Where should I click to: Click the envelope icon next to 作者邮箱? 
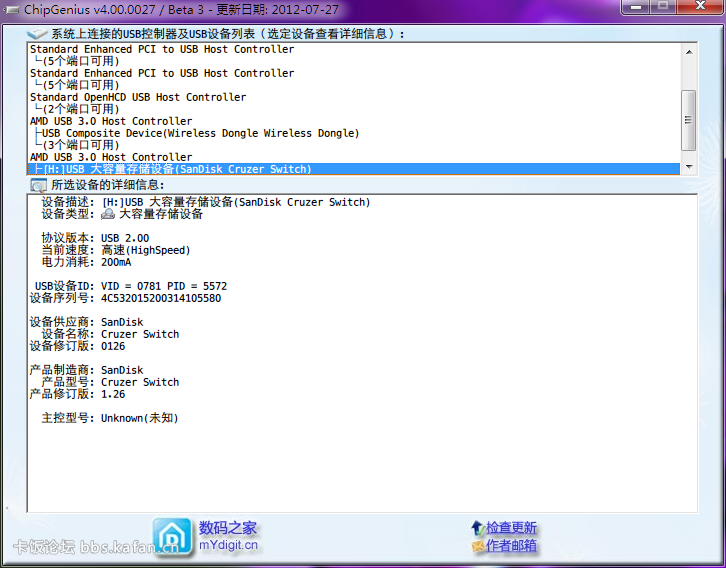[478, 546]
